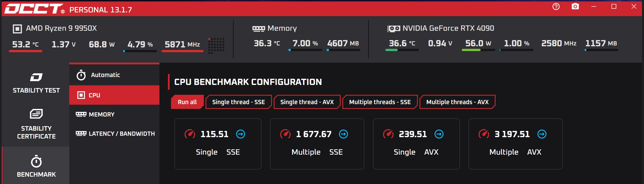Click the CPU core usage dot grid
This screenshot has width=644, height=184.
point(216,46)
